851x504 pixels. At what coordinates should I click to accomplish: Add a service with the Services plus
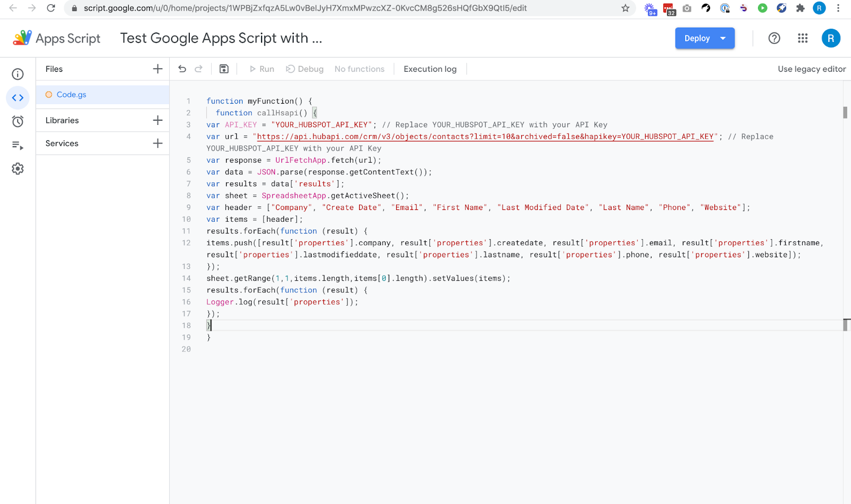(x=157, y=143)
